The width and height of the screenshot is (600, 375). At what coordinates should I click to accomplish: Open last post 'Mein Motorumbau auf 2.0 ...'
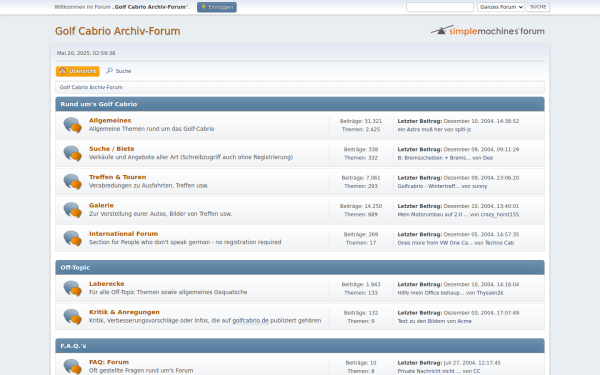(x=433, y=215)
